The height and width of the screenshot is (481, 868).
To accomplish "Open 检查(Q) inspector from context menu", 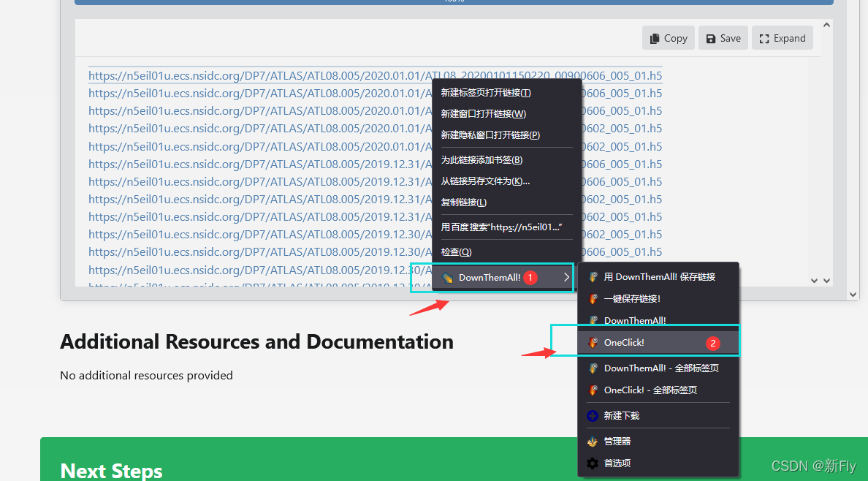I will coord(506,252).
